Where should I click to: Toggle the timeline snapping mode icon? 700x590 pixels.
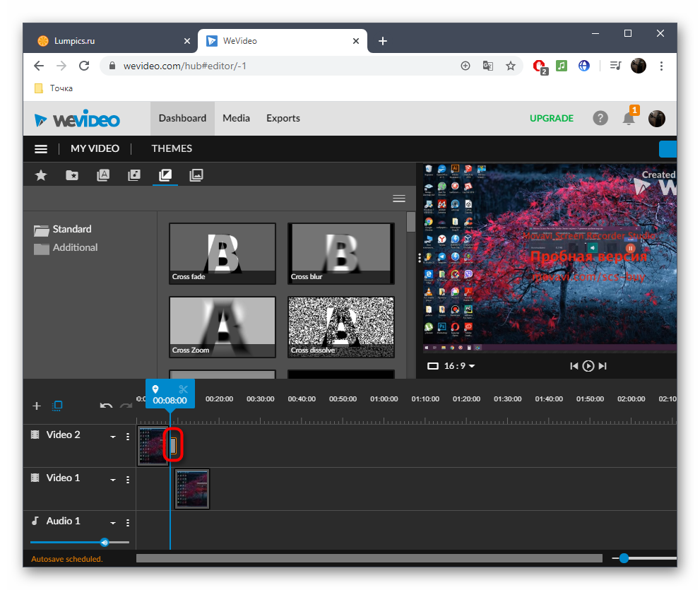click(58, 406)
